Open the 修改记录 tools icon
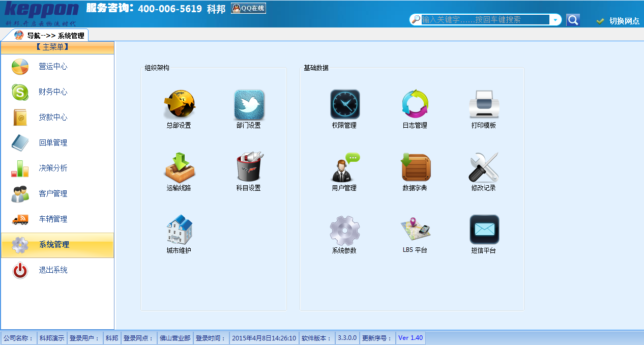 (x=483, y=167)
